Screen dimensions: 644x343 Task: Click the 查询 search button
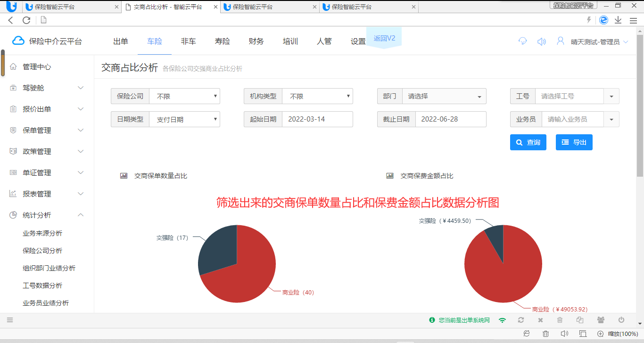tap(528, 142)
